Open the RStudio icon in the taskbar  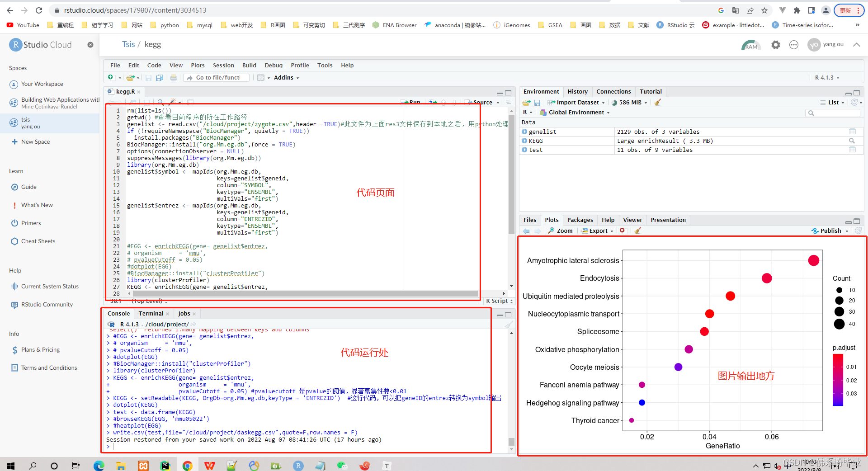click(298, 466)
